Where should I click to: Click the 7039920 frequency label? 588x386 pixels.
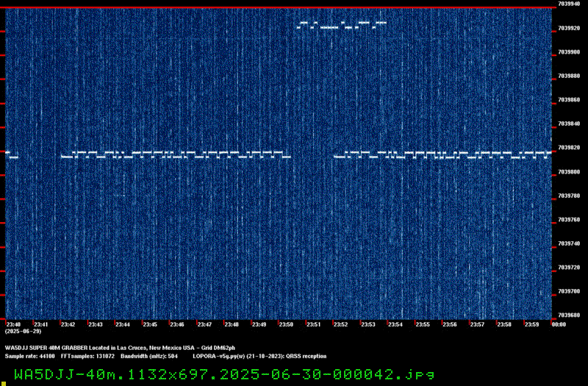pyautogui.click(x=569, y=28)
